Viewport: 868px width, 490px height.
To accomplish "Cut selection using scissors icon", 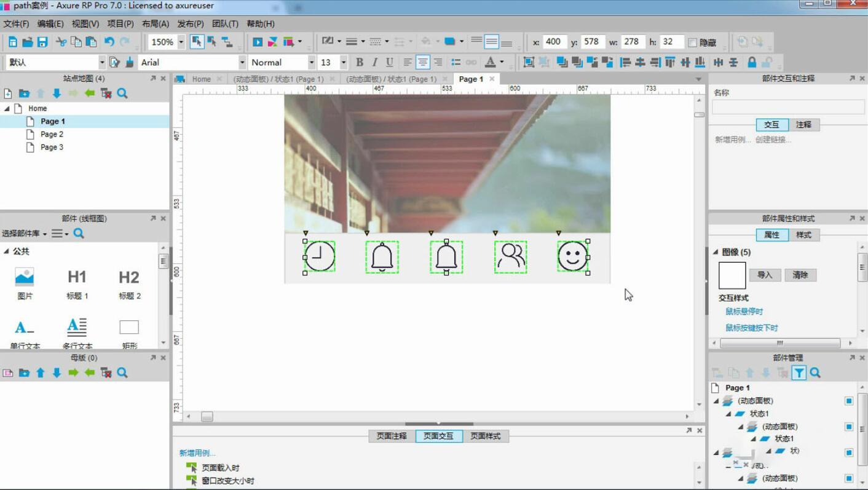I will (61, 42).
